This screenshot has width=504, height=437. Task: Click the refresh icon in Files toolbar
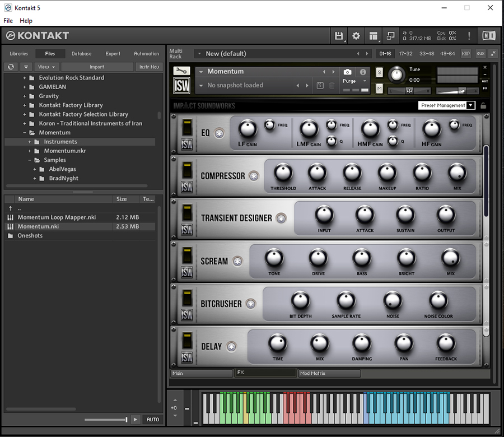11,67
